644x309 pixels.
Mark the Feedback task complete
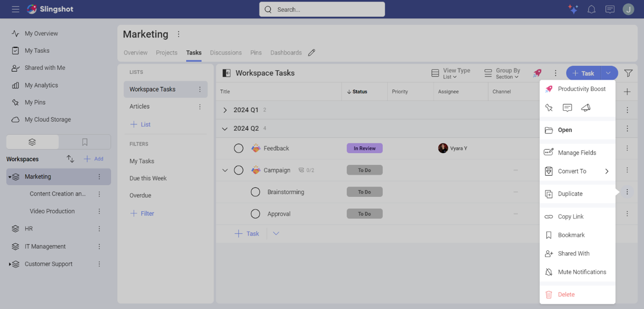pos(239,148)
